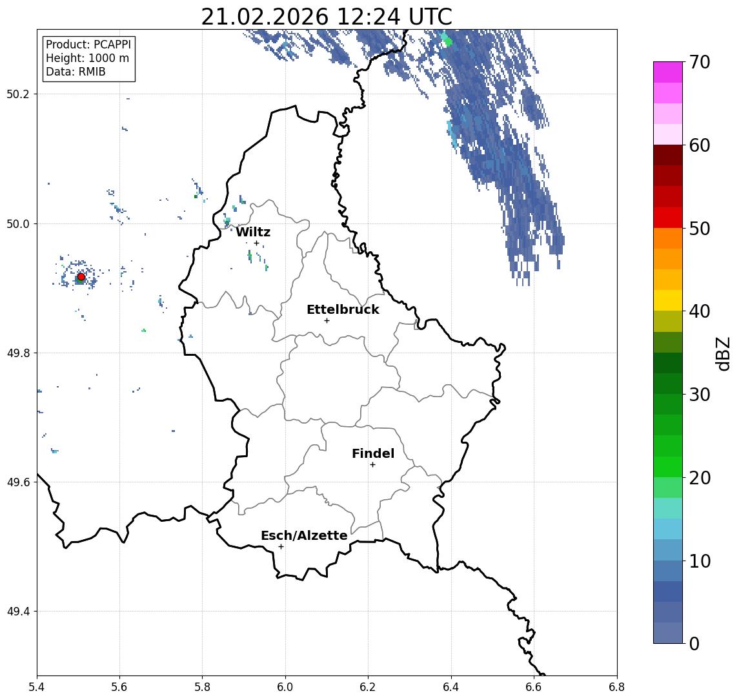Click the latitude axis label 49.6
Viewport: 739px width, 700px height.
click(17, 482)
